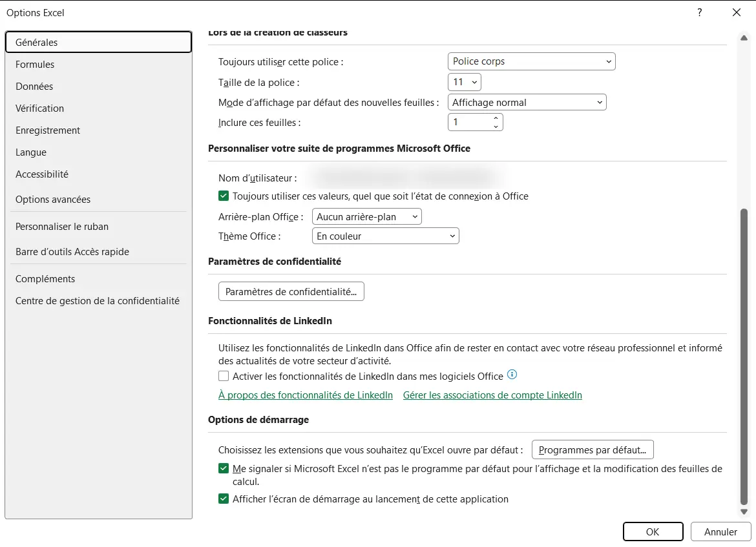
Task: Click the Annuler button
Action: pyautogui.click(x=720, y=532)
